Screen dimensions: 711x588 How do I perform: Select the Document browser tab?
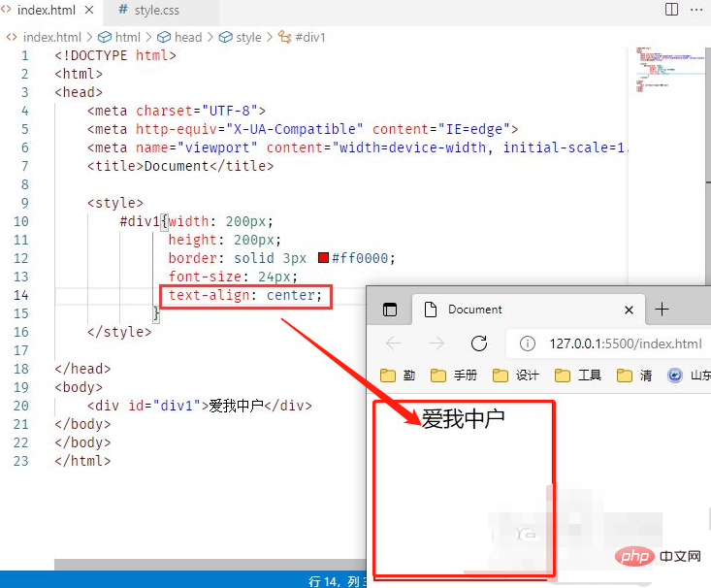click(529, 310)
